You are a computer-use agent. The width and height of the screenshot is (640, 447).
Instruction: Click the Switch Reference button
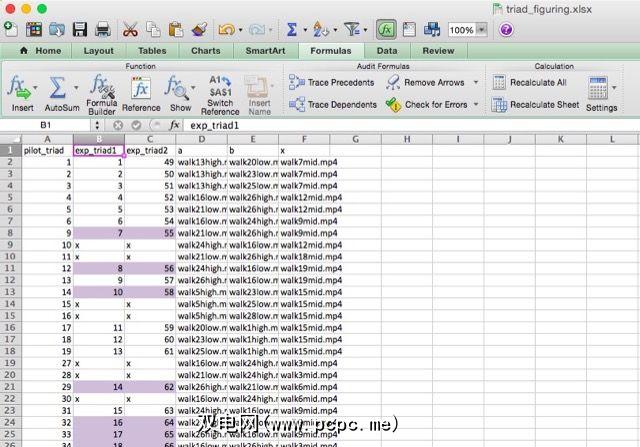coord(220,95)
